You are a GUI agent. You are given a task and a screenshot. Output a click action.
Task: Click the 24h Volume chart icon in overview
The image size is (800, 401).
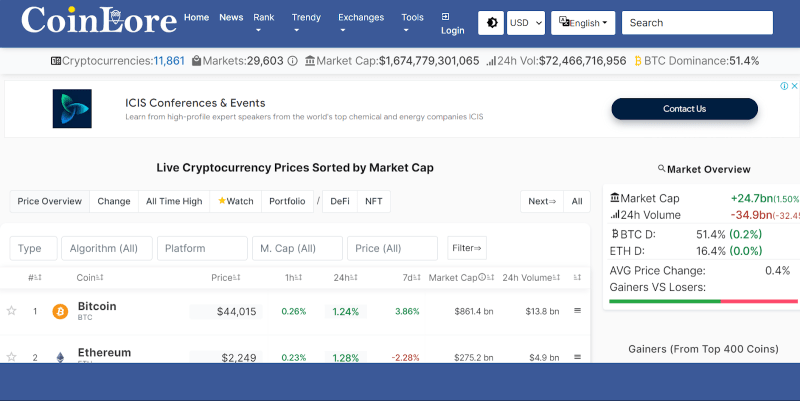tap(615, 215)
